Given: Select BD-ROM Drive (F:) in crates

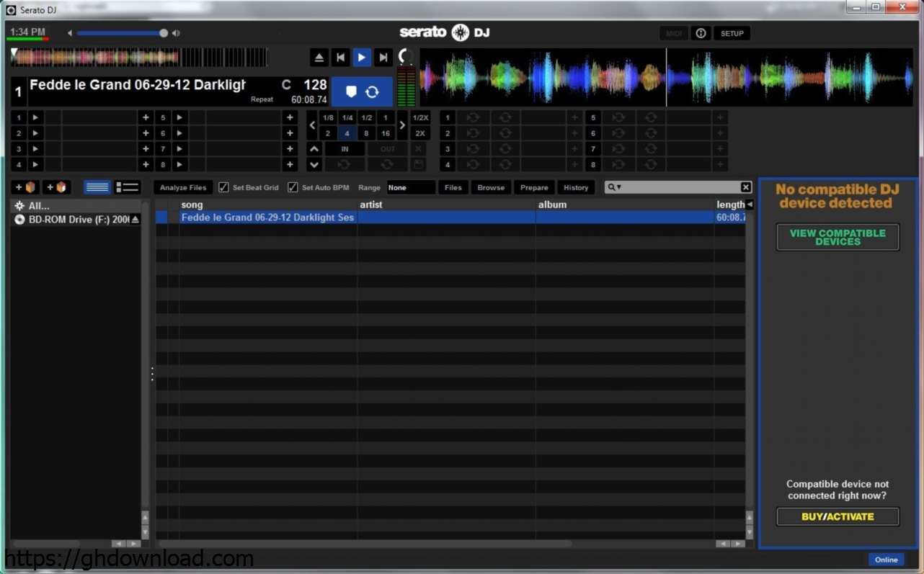Looking at the screenshot, I should click(x=77, y=219).
